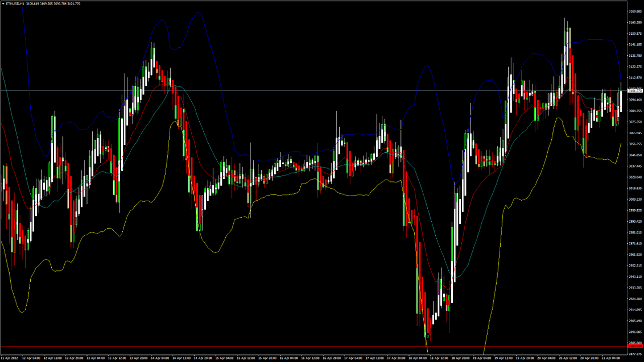Click the 2877.275 price axis label

click(635, 354)
